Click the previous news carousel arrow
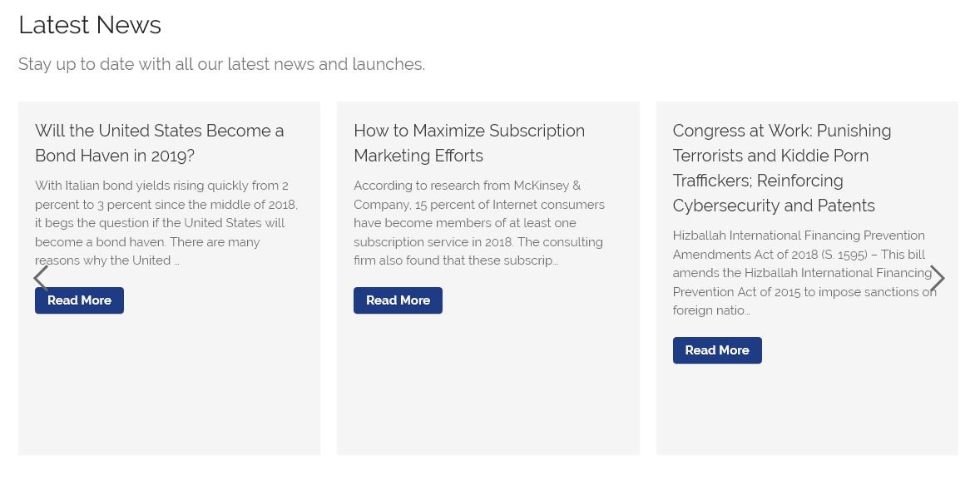The width and height of the screenshot is (980, 486). (41, 278)
